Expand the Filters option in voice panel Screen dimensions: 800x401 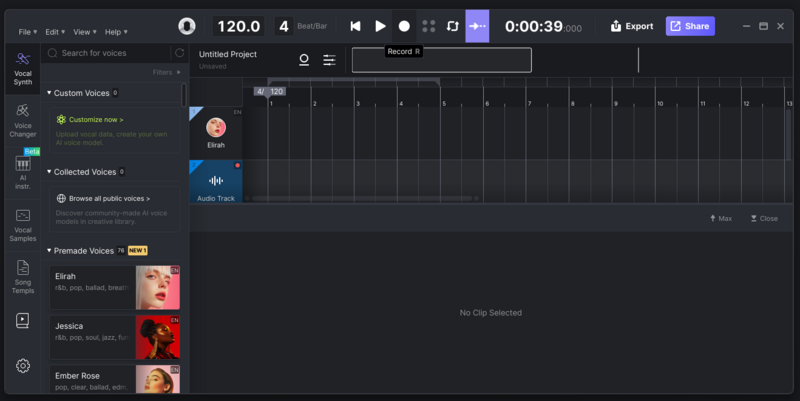[x=166, y=72]
